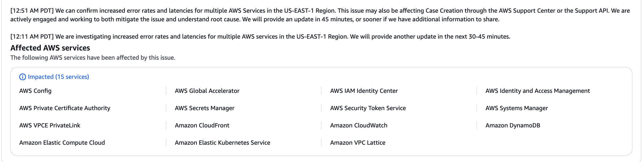The width and height of the screenshot is (644, 162).
Task: Click AWS Identity and Access Management
Action: 537,91
